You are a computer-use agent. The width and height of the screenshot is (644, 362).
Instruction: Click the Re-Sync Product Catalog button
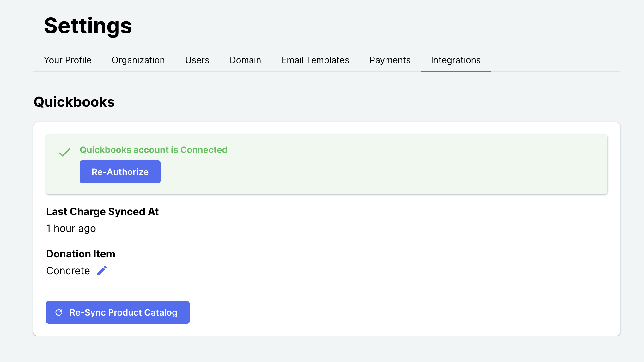point(118,312)
